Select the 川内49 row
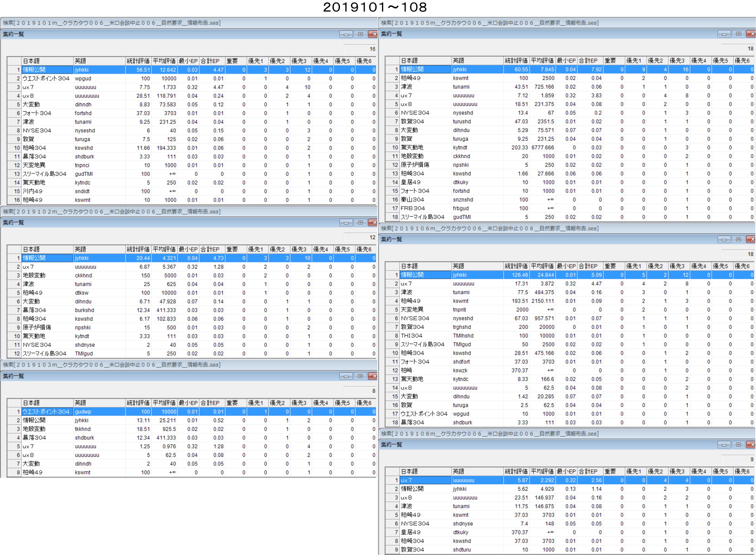The width and height of the screenshot is (756, 555). [191, 191]
